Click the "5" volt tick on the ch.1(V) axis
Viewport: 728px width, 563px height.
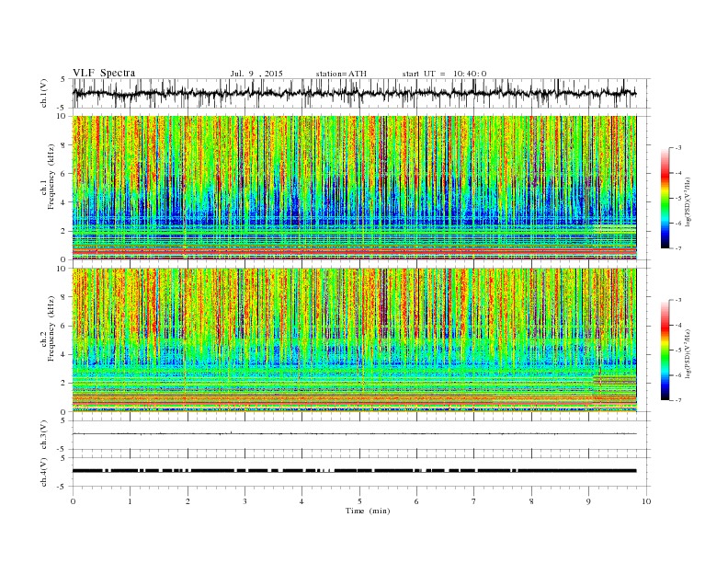click(63, 79)
